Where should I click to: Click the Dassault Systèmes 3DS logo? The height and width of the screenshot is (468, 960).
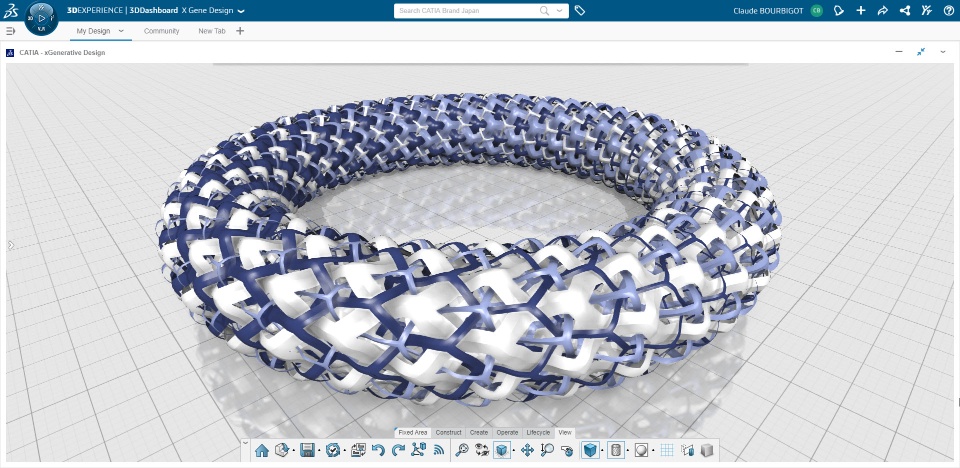tap(10, 11)
